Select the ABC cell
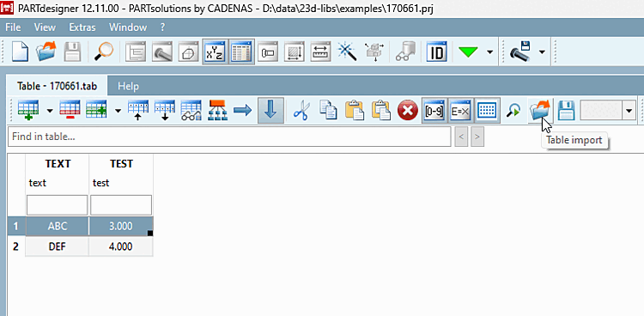Screen dimensions: 644x316 point(57,226)
